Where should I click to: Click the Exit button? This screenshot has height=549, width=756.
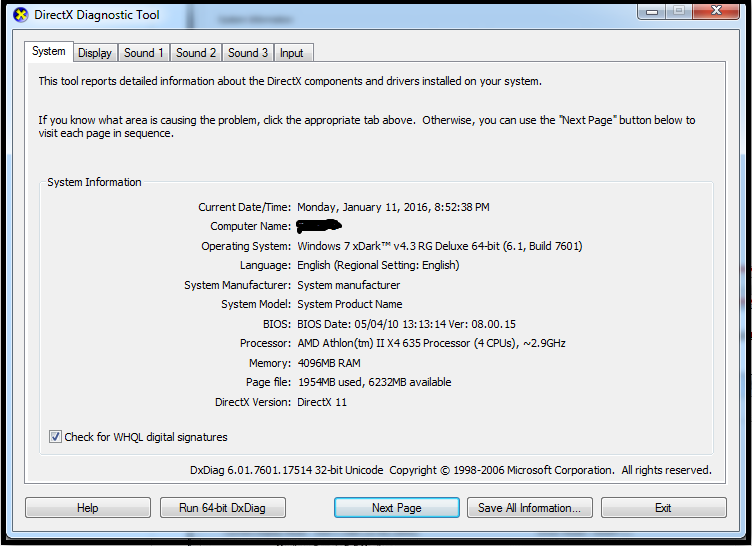click(x=663, y=508)
